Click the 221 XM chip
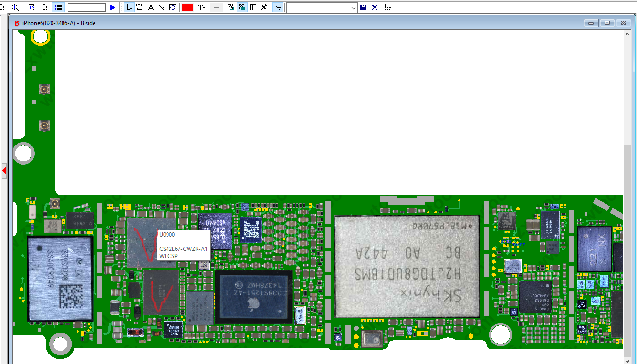The height and width of the screenshot is (364, 637). [594, 249]
